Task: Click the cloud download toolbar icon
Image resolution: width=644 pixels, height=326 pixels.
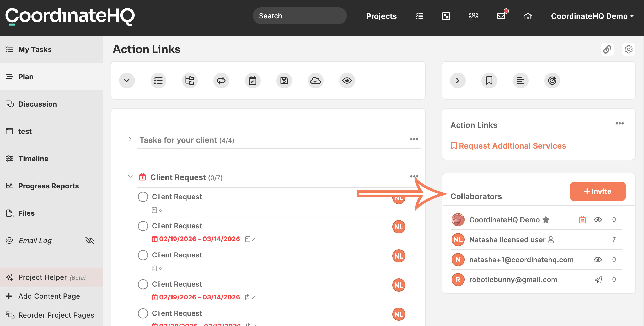Action: point(316,81)
